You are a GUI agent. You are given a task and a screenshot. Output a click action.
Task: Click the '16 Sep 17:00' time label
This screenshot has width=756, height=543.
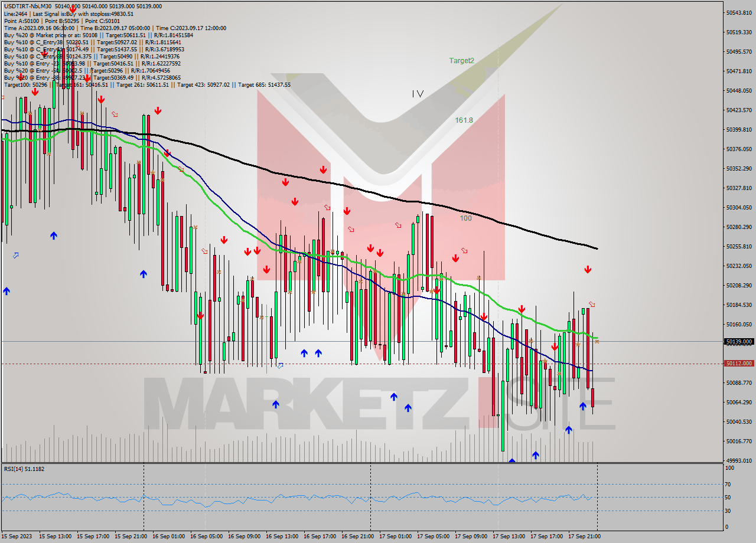[x=320, y=537]
